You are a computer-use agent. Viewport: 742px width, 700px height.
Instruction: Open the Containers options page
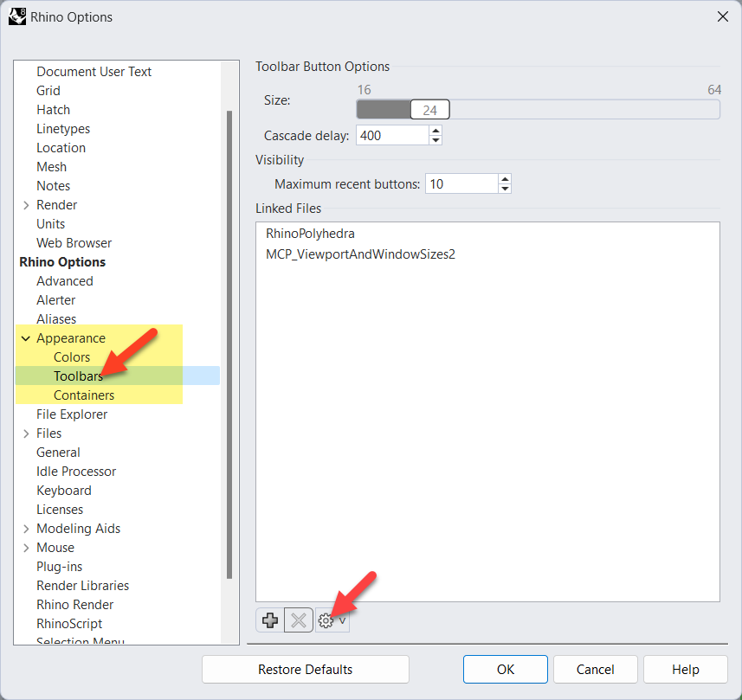point(84,395)
